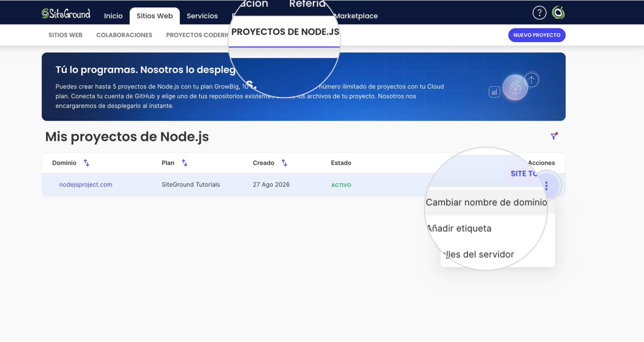The width and height of the screenshot is (644, 342).
Task: Click the Acciones column header
Action: [541, 163]
